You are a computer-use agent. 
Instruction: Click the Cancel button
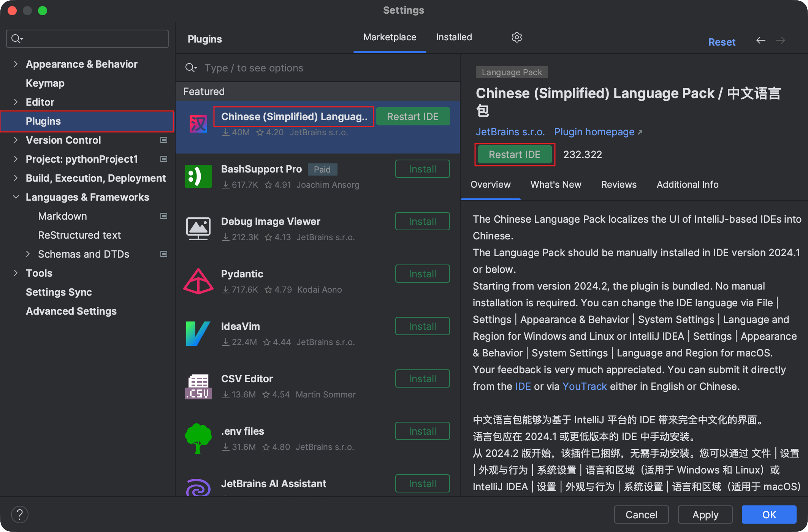[x=641, y=515]
